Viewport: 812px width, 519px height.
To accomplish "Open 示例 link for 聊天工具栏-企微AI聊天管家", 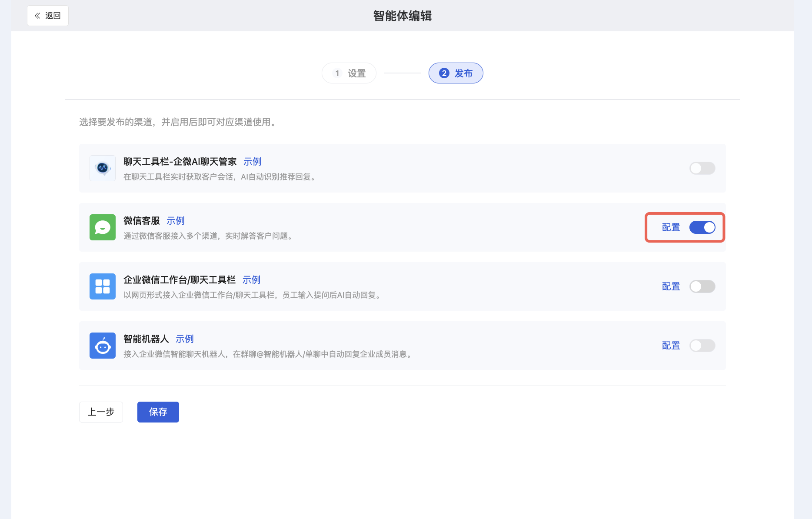I will pos(252,162).
